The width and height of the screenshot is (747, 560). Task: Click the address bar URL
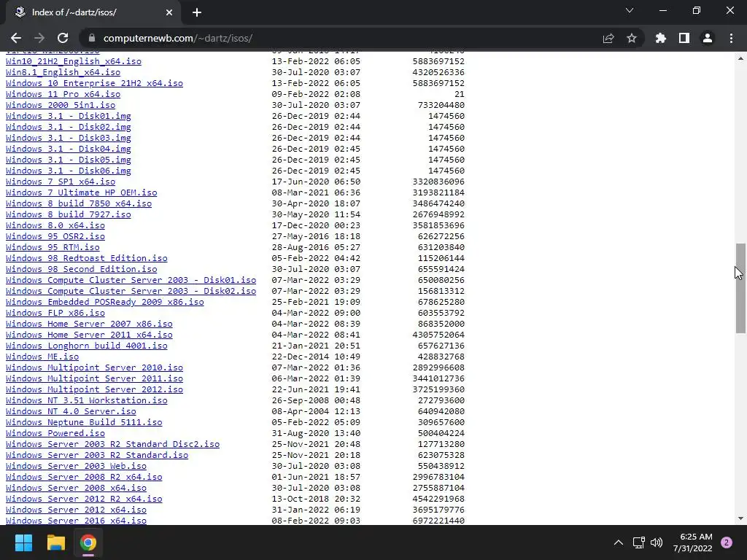point(178,38)
